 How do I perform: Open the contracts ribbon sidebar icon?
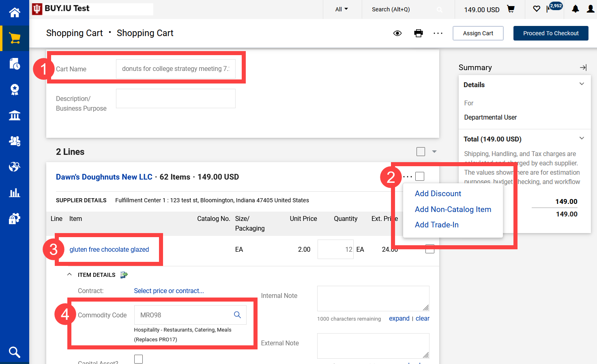[x=15, y=90]
